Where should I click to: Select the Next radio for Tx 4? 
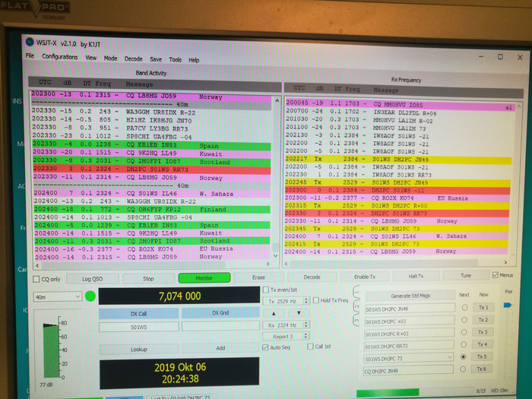464,344
